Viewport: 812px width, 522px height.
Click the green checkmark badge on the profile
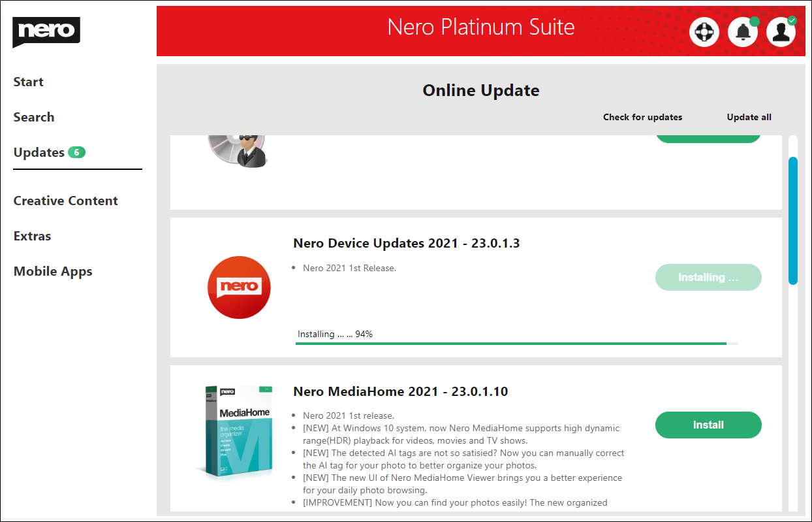[791, 21]
